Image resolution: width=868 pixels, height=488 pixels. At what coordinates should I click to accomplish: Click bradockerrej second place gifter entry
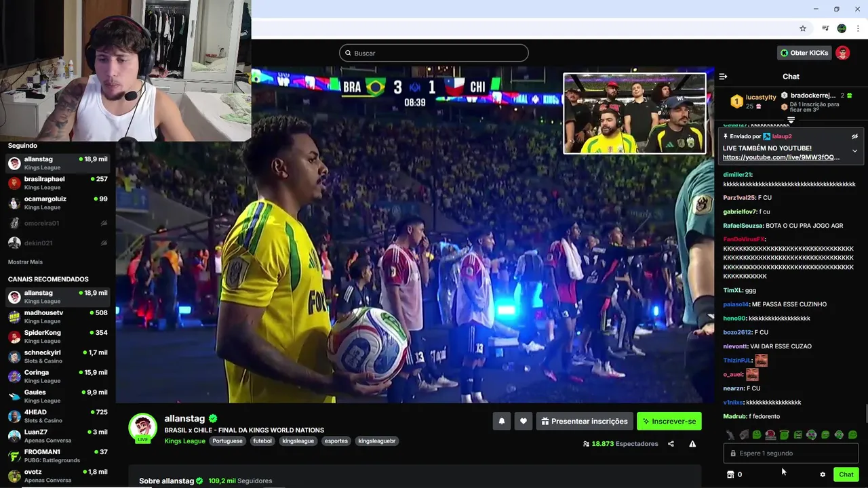coord(817,96)
